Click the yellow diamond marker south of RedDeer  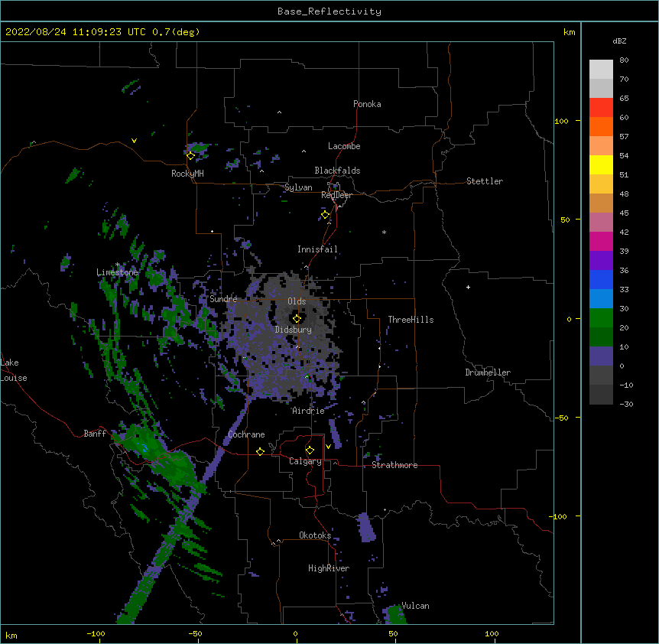click(x=325, y=215)
